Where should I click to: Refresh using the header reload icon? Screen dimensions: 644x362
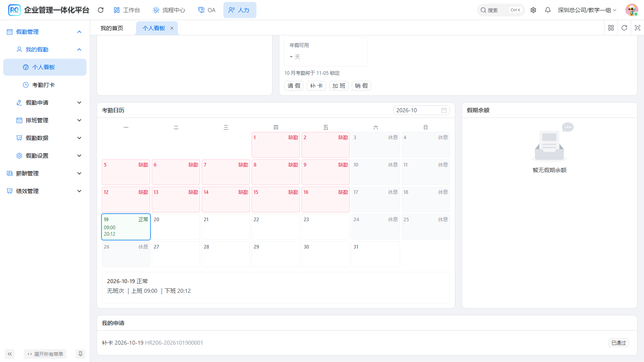click(101, 10)
